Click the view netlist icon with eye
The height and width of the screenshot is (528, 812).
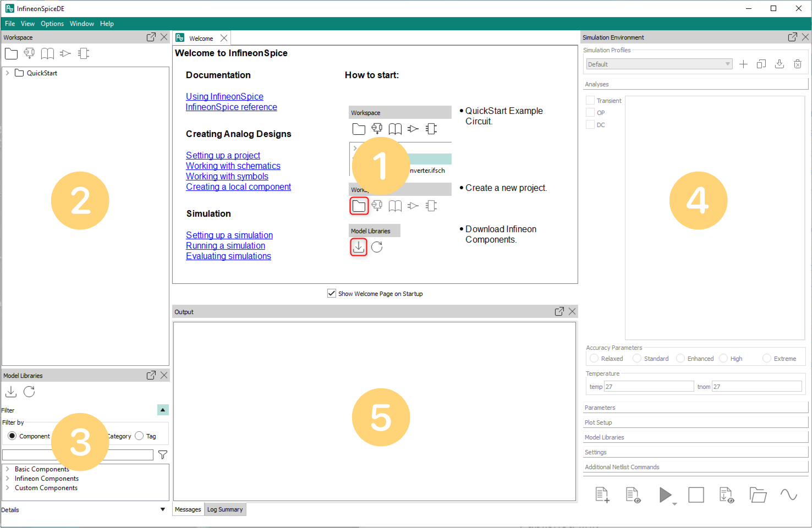click(x=633, y=495)
